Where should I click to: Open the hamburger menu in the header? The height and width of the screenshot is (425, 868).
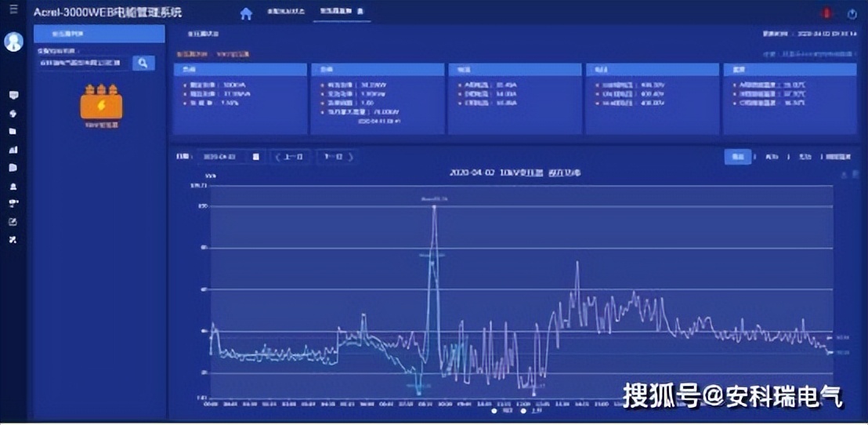coord(14,9)
